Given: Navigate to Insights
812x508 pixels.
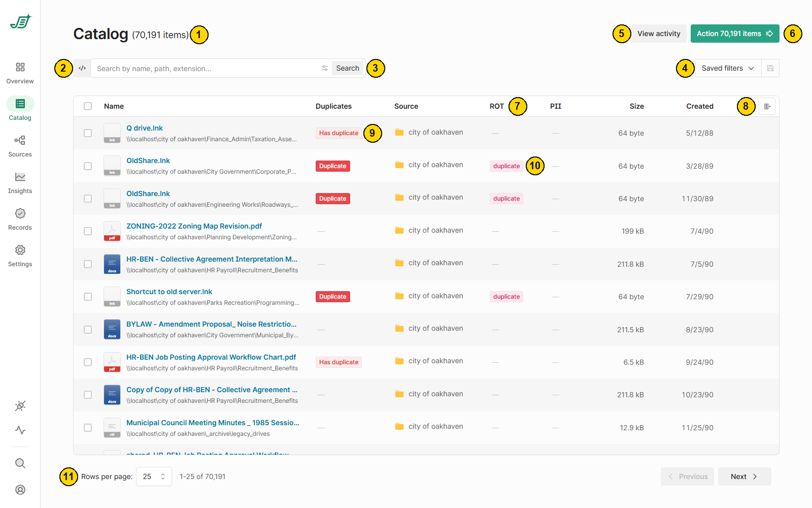Looking at the screenshot, I should (x=20, y=183).
